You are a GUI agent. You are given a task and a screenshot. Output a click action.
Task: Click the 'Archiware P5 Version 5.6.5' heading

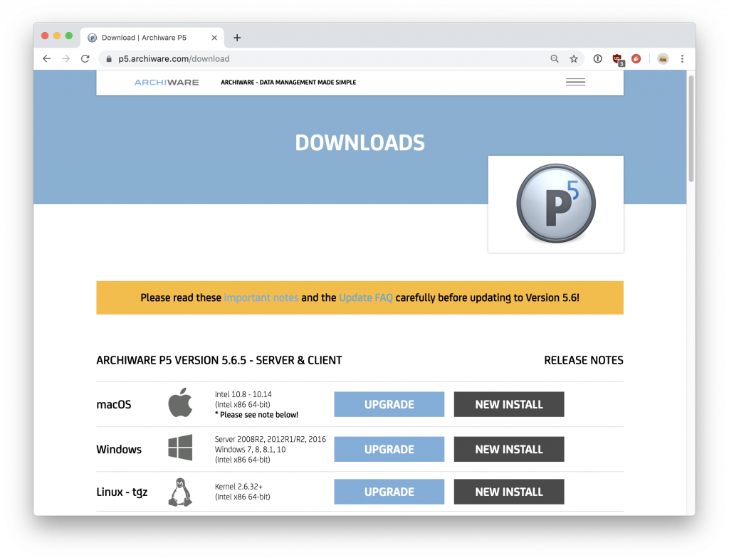(x=219, y=360)
